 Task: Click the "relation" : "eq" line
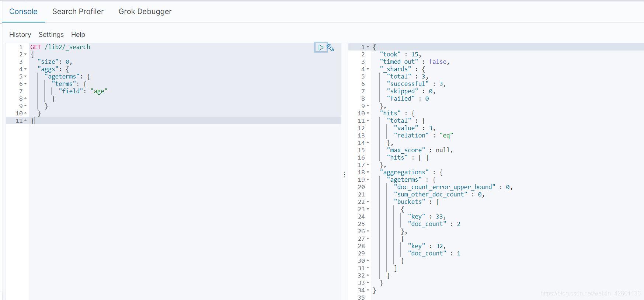tap(424, 135)
